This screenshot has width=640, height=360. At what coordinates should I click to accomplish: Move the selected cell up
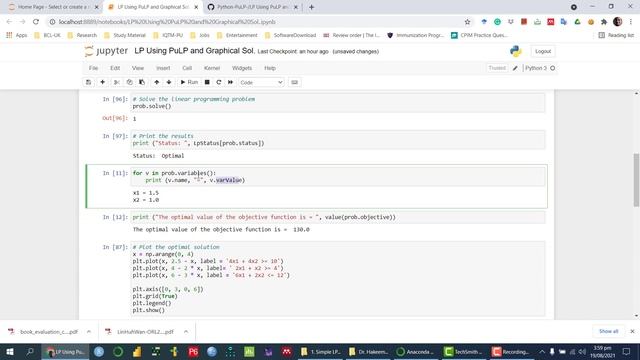point(156,82)
